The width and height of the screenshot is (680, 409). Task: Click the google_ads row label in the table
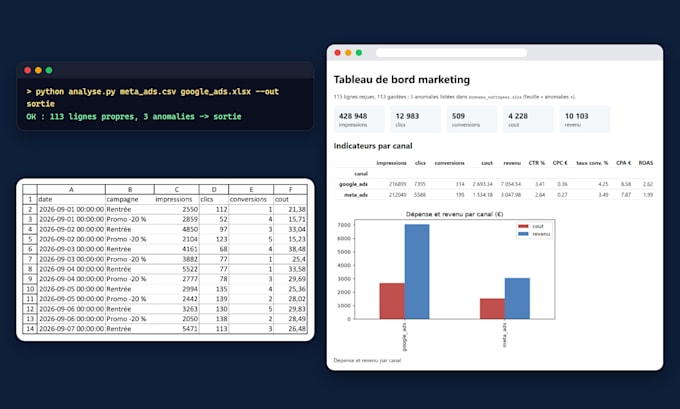click(x=353, y=184)
